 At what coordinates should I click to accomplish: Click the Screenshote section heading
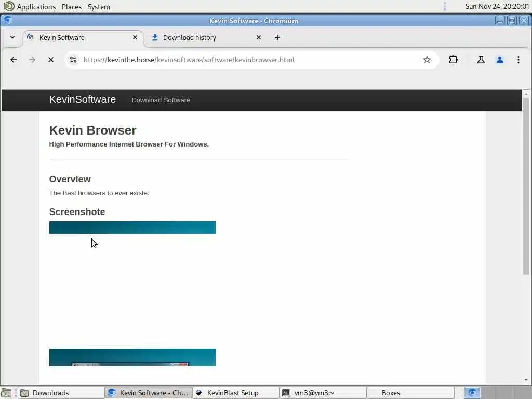coord(77,212)
